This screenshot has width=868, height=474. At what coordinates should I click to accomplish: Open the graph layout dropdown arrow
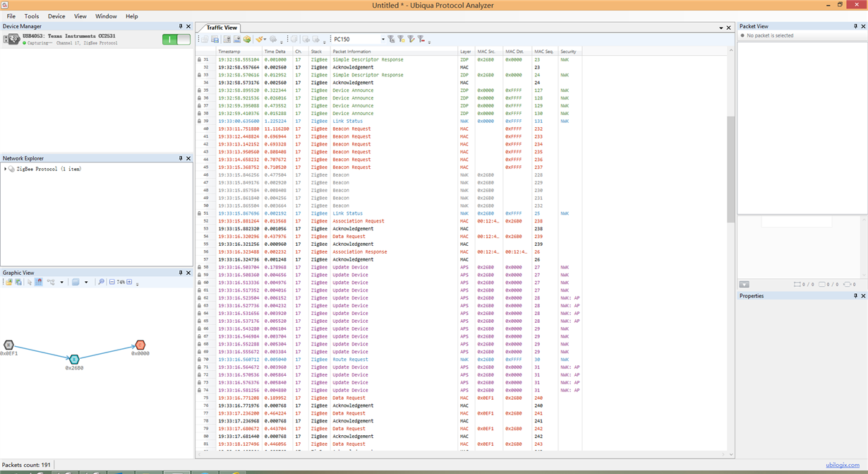61,283
